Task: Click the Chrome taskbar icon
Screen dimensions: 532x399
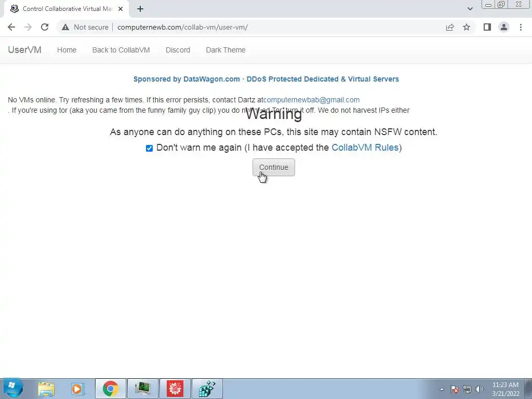Action: click(110, 389)
